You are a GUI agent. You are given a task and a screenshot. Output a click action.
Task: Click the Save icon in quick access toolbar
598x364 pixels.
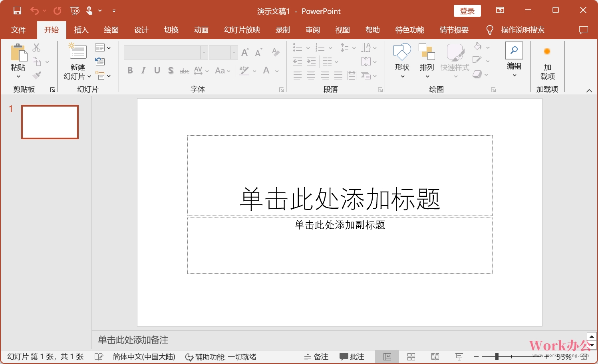point(17,11)
